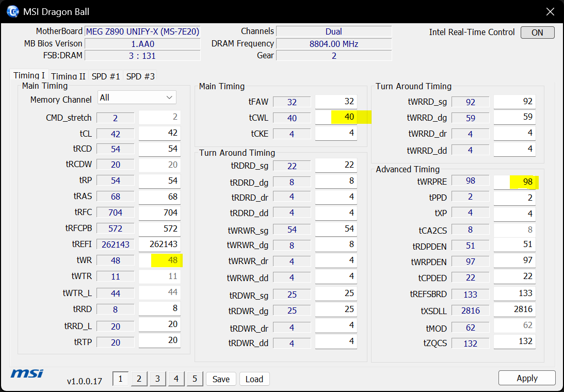This screenshot has height=392, width=564.
Task: Click the tCL editable value field
Action: click(x=159, y=133)
